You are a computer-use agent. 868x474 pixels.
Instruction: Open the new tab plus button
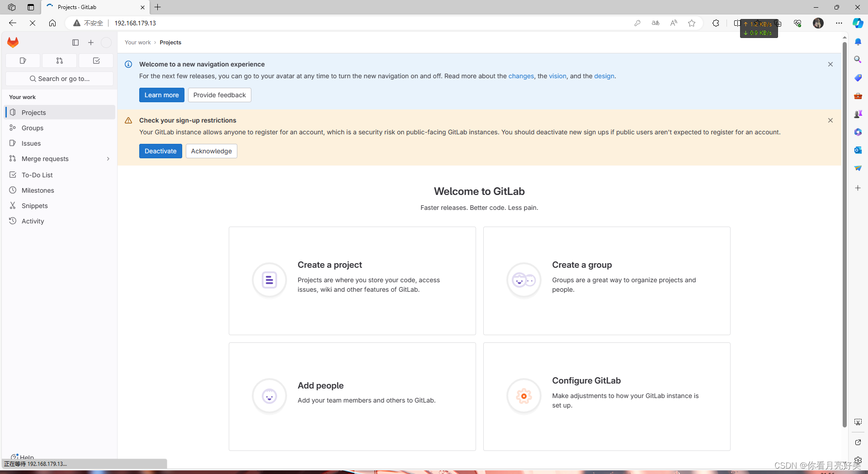158,7
